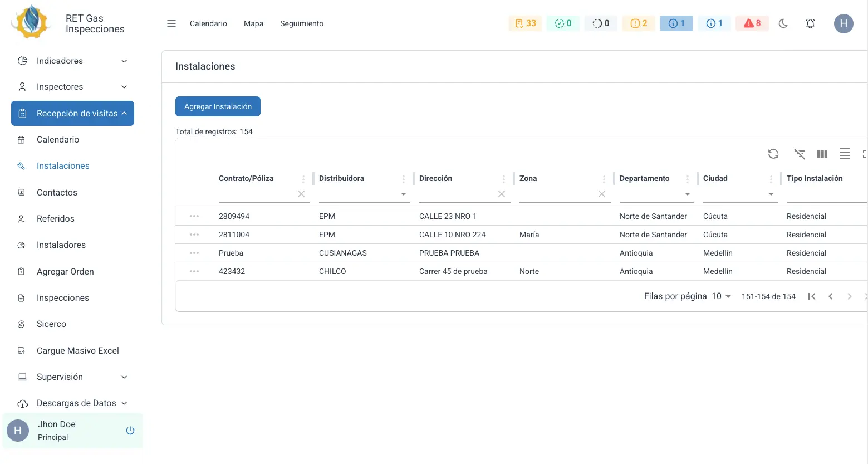Screen dimensions: 868x464
Task: Go to previous table page
Action: (x=831, y=296)
